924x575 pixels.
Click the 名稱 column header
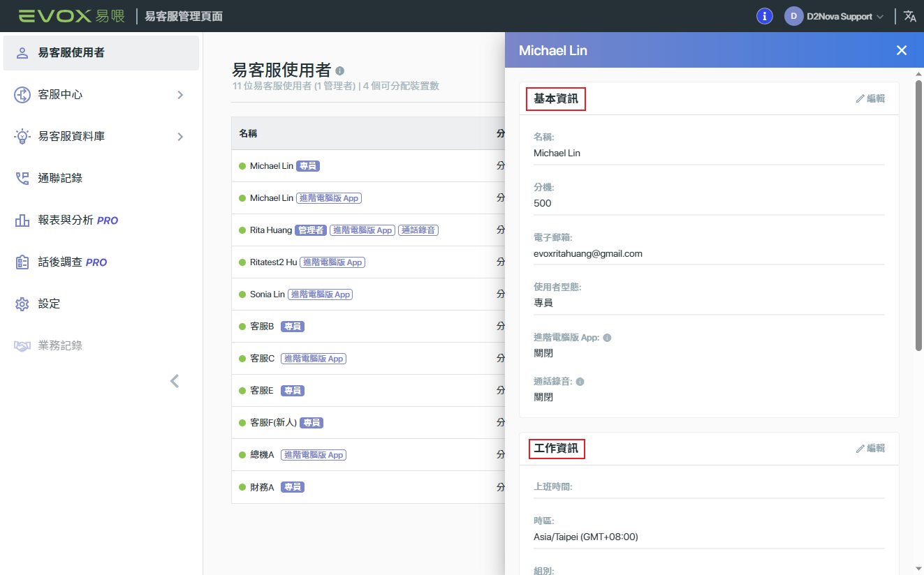[x=248, y=133]
